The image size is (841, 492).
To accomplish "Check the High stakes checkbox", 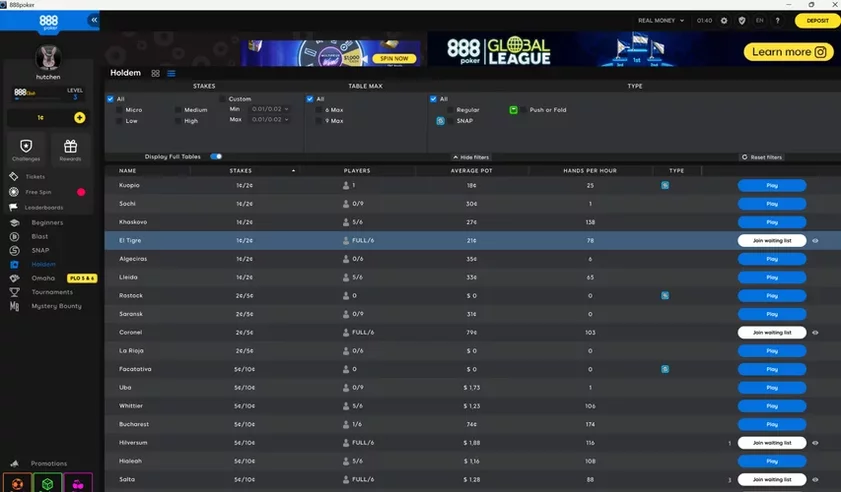I will [178, 121].
